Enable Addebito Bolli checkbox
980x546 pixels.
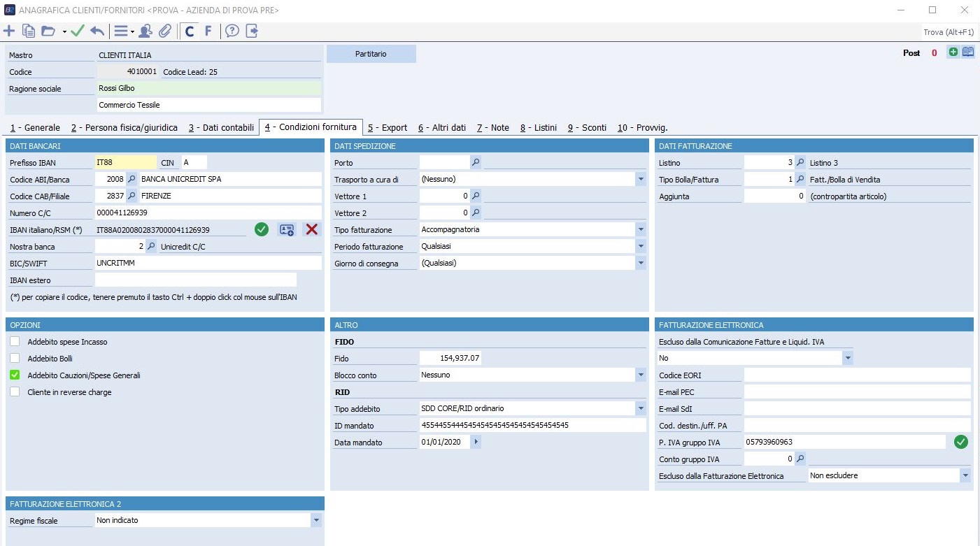pyautogui.click(x=15, y=359)
